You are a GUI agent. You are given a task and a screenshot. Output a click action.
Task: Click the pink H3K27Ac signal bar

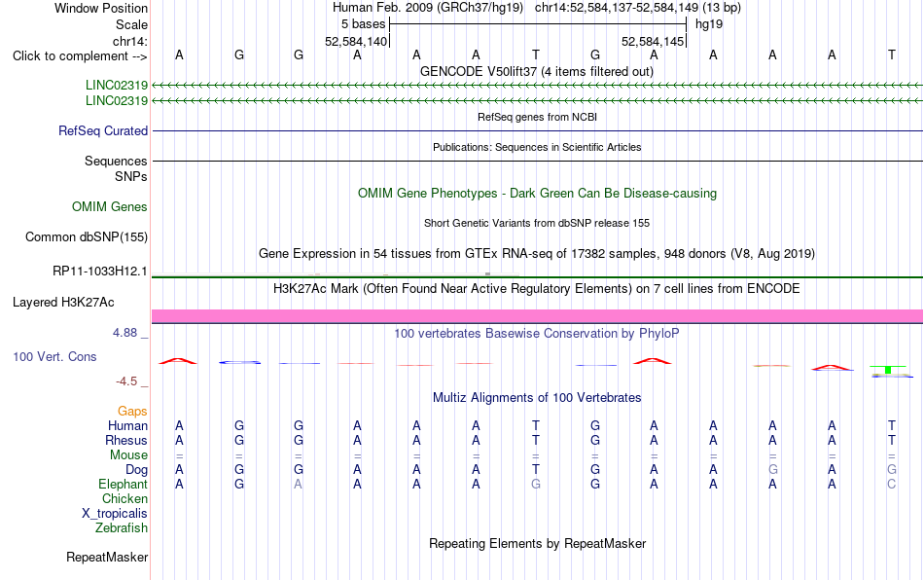(537, 316)
